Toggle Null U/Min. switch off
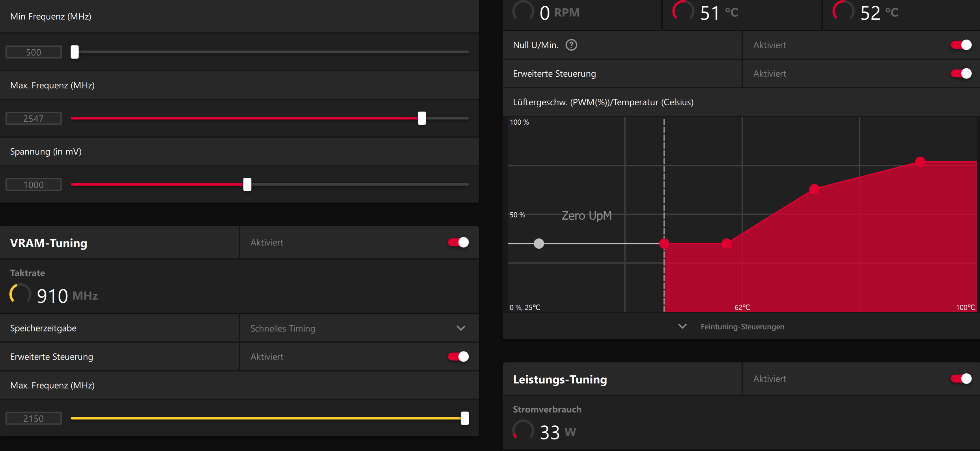This screenshot has width=980, height=451. pos(961,45)
